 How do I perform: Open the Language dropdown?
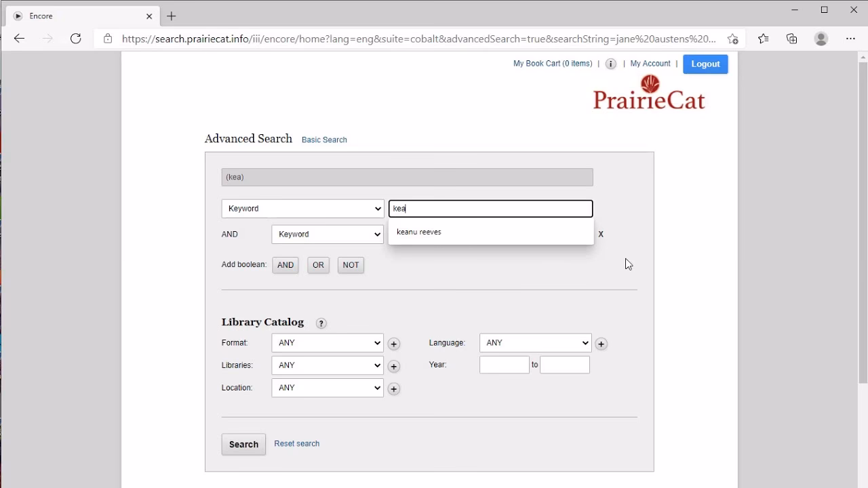[x=535, y=343]
